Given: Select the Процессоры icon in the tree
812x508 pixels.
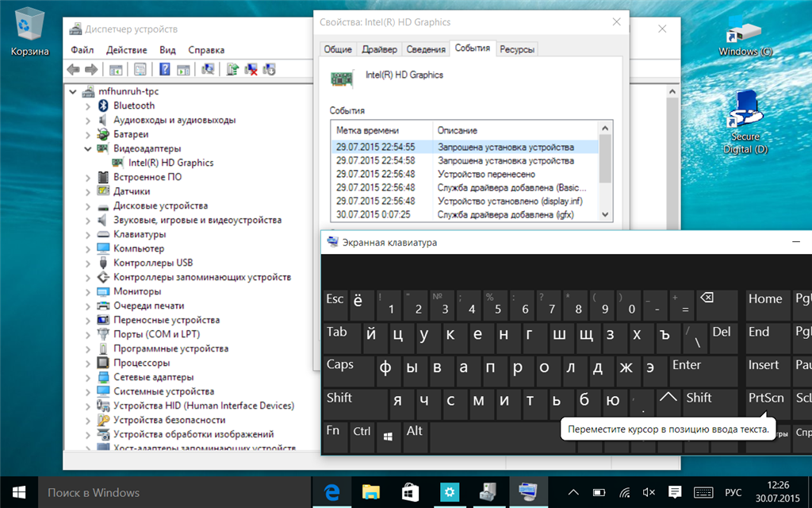Looking at the screenshot, I should pyautogui.click(x=103, y=363).
